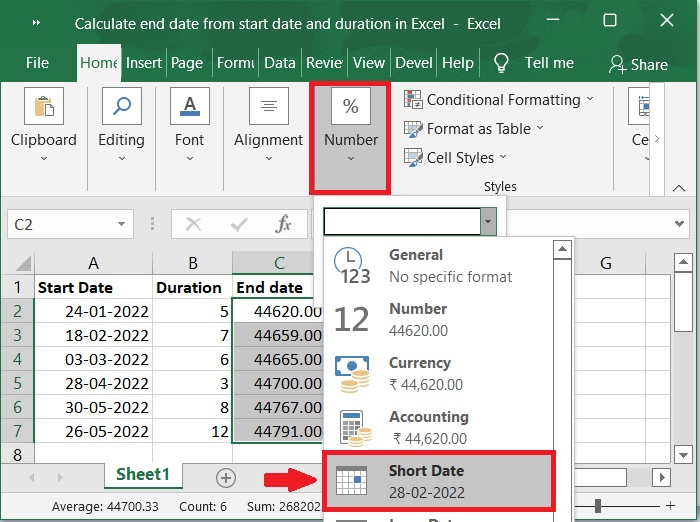The image size is (700, 522).
Task: Click the Tell me lightbulb icon
Action: click(502, 63)
